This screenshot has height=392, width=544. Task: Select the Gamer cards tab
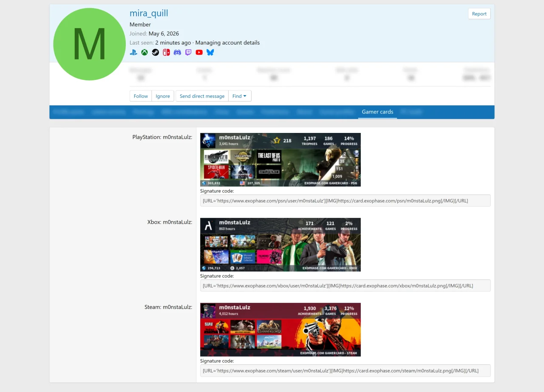click(x=377, y=112)
